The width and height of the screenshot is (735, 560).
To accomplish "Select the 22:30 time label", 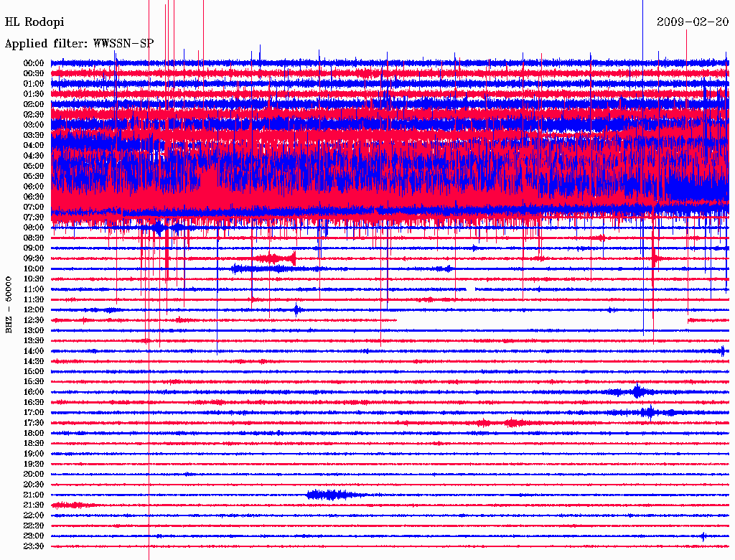I will (34, 526).
